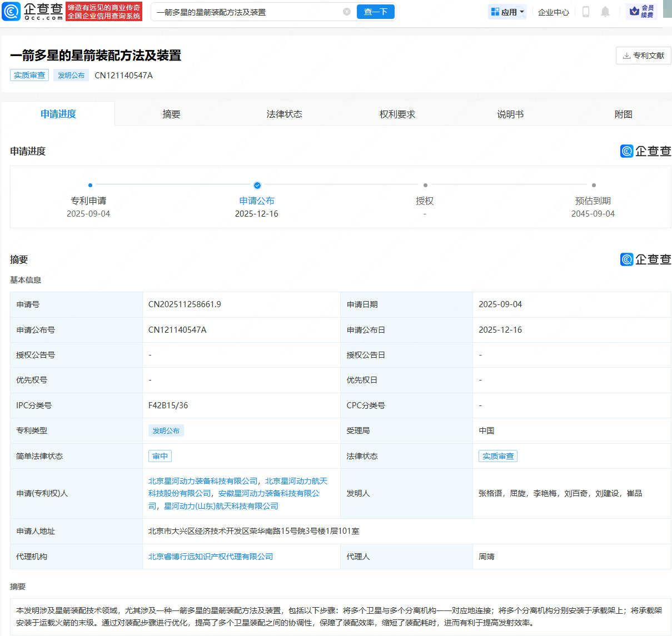Open the 说明书 tab
The width and height of the screenshot is (672, 636).
pyautogui.click(x=510, y=113)
